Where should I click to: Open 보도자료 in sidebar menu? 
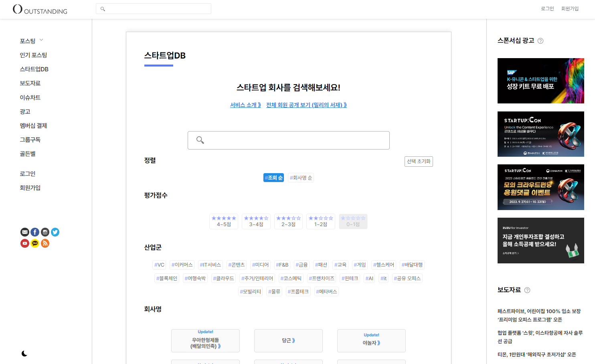(30, 83)
